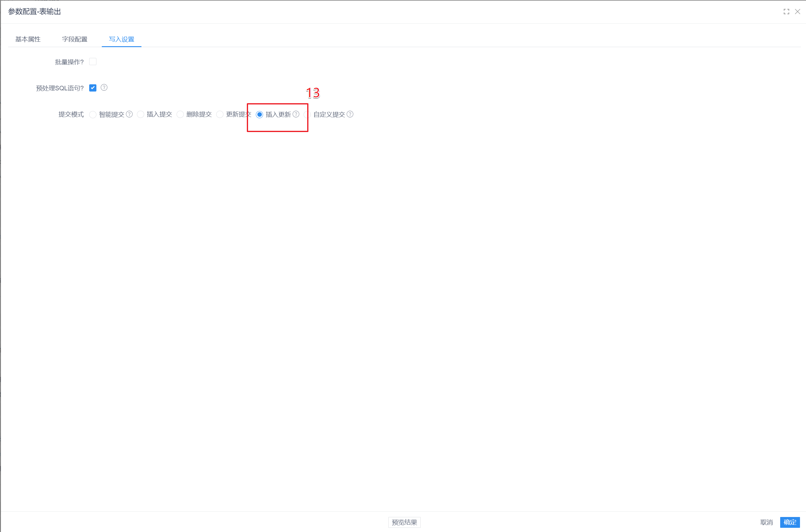Open the 基本属性 tab

tap(28, 39)
